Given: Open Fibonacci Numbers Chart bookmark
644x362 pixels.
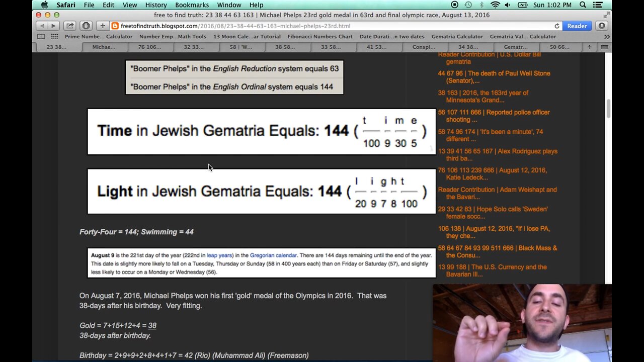Looking at the screenshot, I should click(320, 36).
